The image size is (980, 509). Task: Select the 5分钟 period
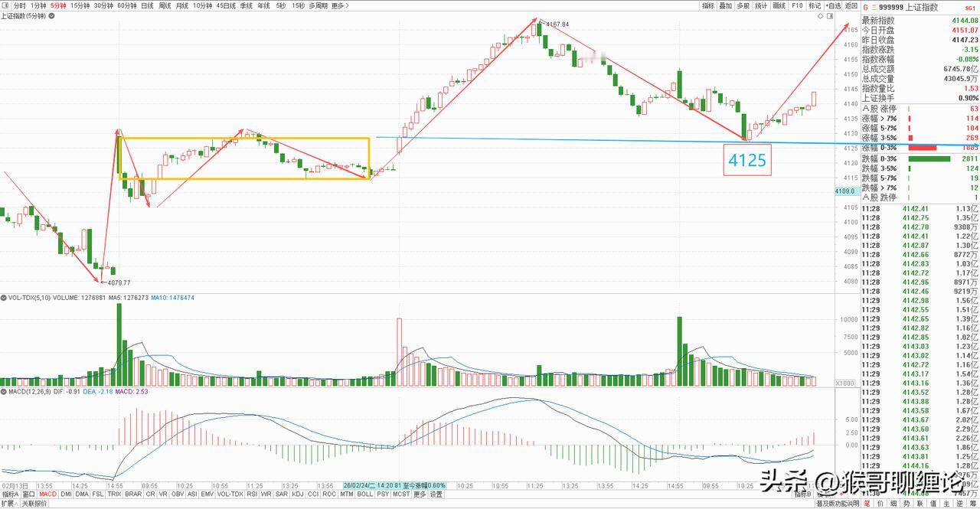pos(58,5)
